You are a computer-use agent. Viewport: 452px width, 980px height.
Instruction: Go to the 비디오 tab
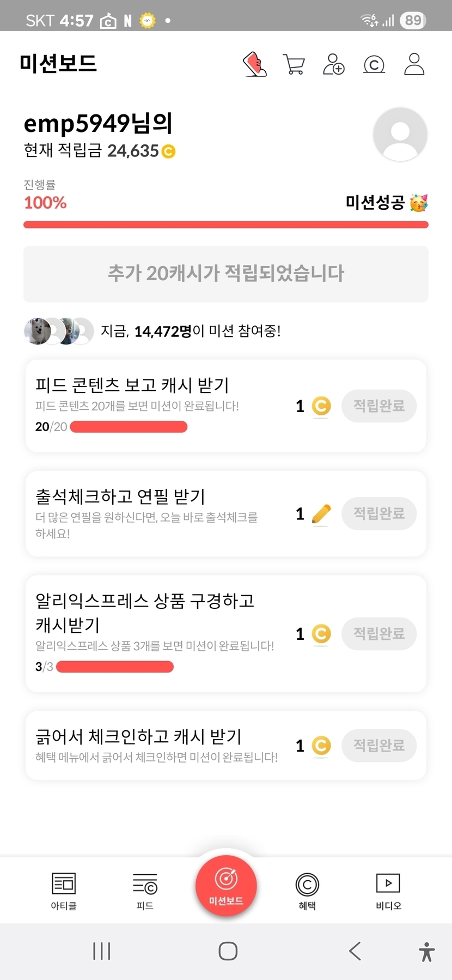[x=388, y=891]
